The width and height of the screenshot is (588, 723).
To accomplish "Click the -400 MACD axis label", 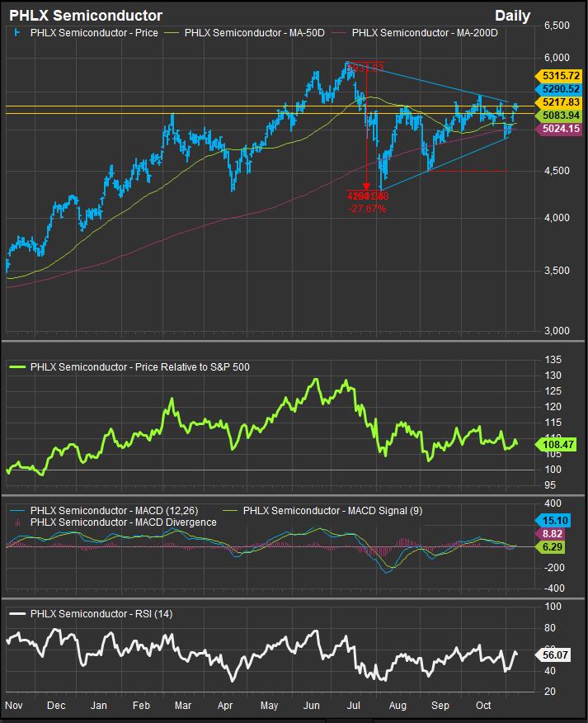I will (x=553, y=588).
